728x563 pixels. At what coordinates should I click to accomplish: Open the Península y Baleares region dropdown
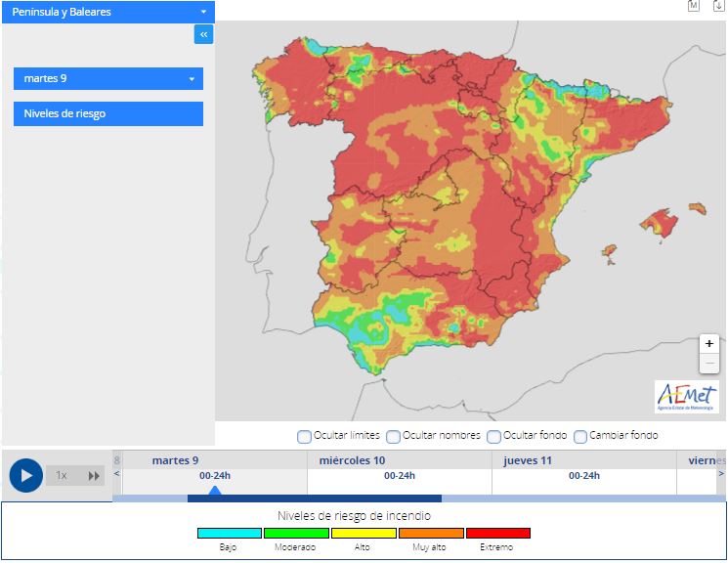(x=107, y=12)
